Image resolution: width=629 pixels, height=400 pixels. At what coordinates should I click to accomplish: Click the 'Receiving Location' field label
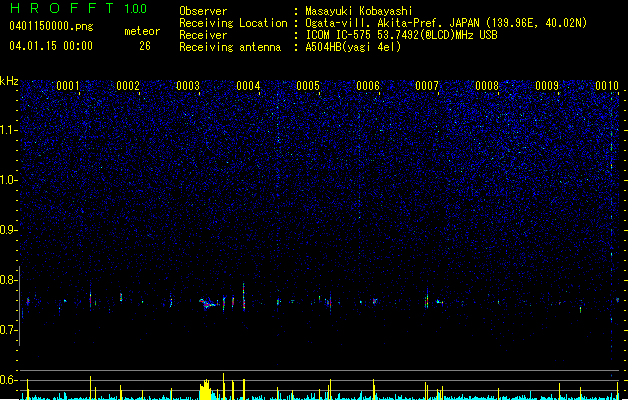pos(233,23)
